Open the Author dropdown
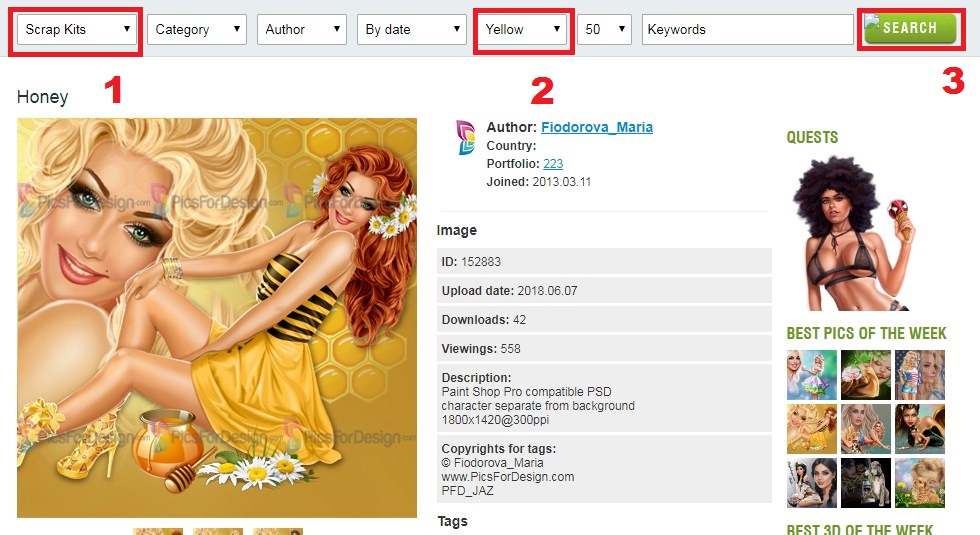The image size is (980, 535). (x=302, y=29)
